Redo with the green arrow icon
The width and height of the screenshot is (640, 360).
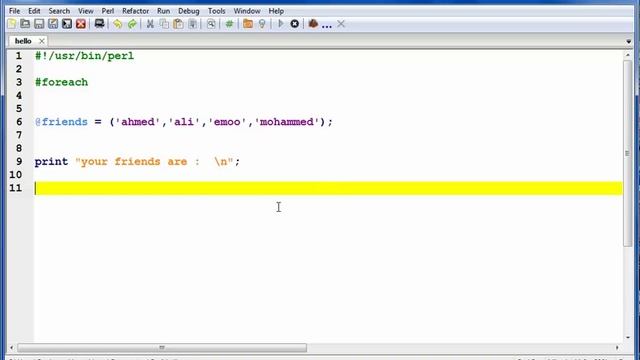[x=132, y=24]
